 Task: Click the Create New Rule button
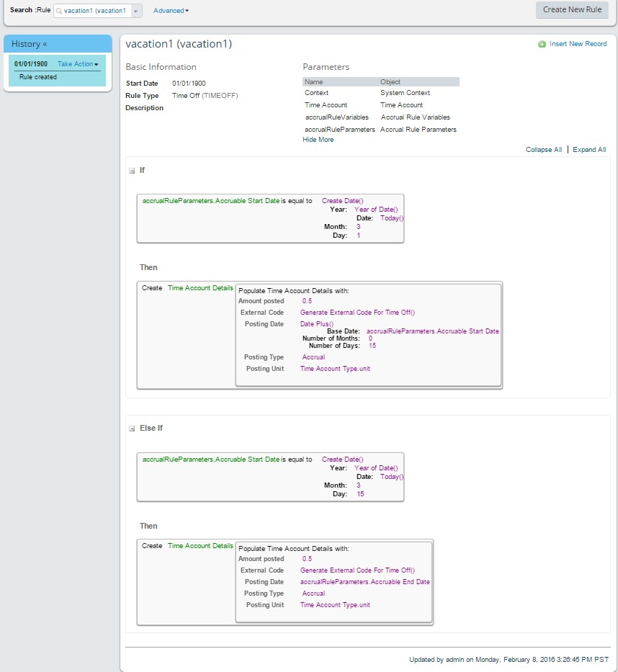pos(572,10)
